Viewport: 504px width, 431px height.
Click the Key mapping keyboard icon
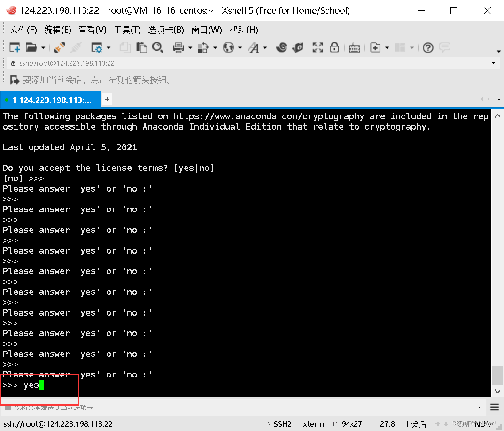(x=355, y=48)
